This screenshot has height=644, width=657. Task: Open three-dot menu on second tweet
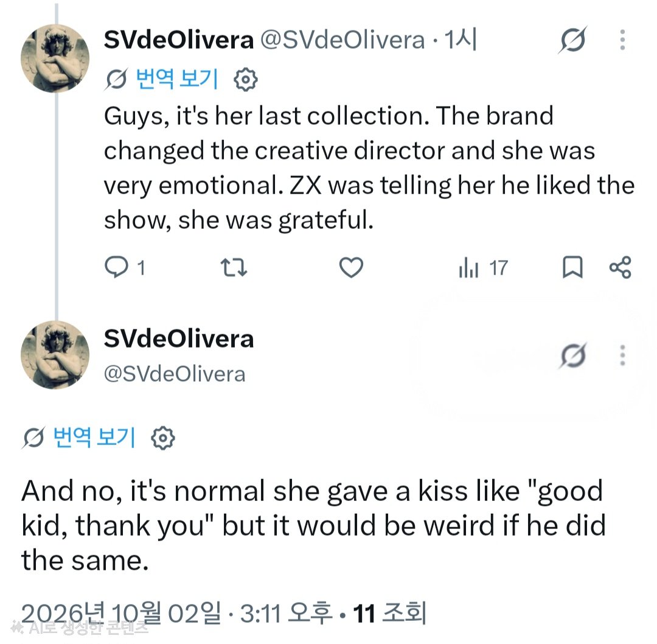click(623, 355)
